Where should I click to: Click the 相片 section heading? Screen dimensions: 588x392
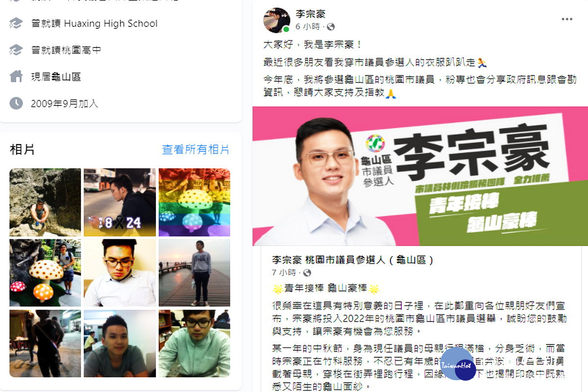(22, 150)
